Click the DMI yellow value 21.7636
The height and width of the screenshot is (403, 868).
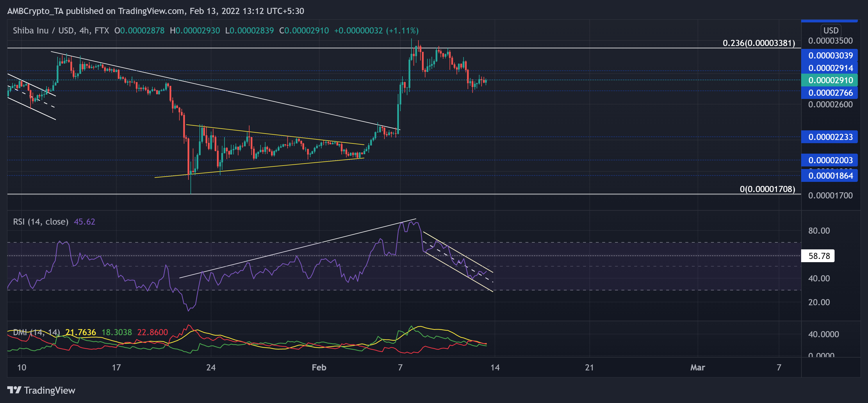coord(81,332)
